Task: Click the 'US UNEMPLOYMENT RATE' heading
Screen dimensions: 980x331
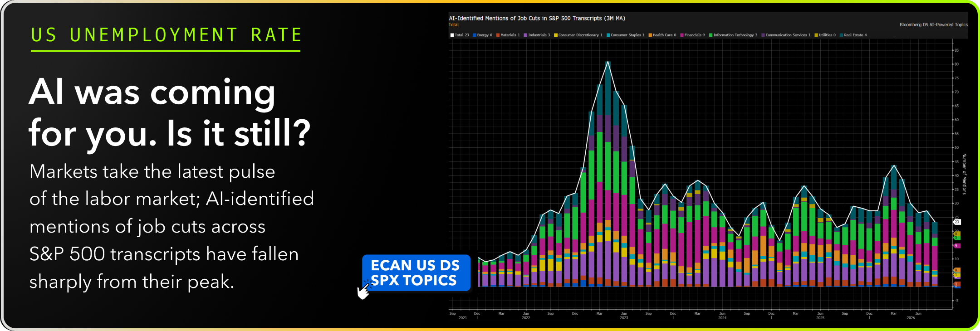Action: coord(166,35)
